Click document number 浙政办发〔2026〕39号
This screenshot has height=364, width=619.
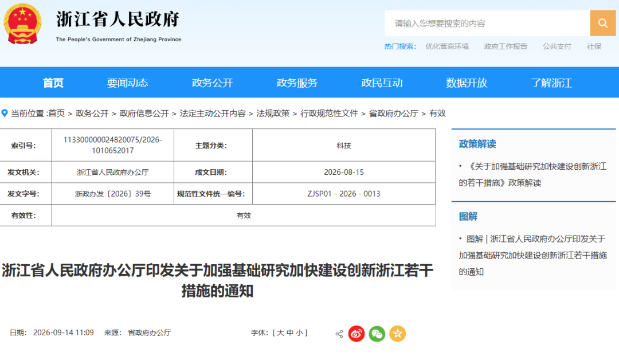[112, 194]
